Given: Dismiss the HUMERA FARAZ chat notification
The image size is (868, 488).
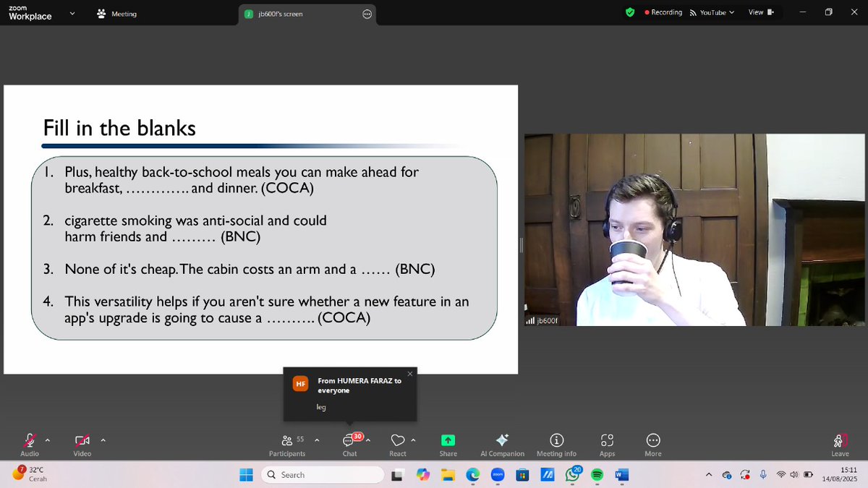Looking at the screenshot, I should point(410,374).
